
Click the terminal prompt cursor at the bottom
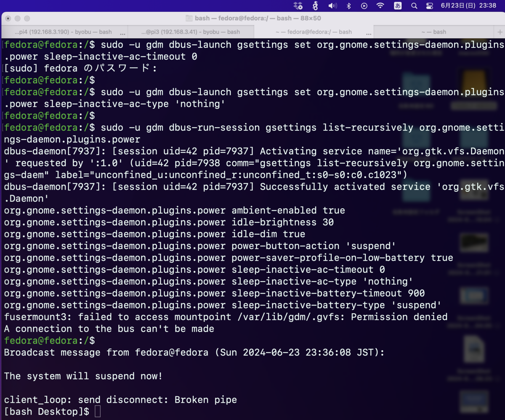point(98,412)
